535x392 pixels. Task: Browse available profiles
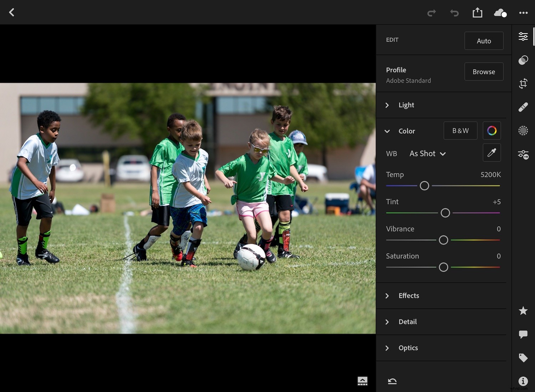484,71
